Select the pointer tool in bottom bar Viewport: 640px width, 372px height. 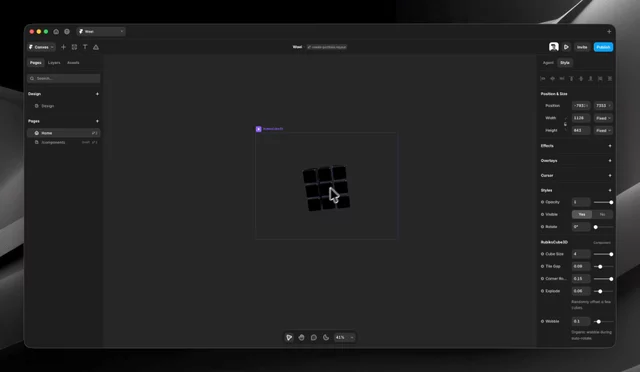pos(289,337)
